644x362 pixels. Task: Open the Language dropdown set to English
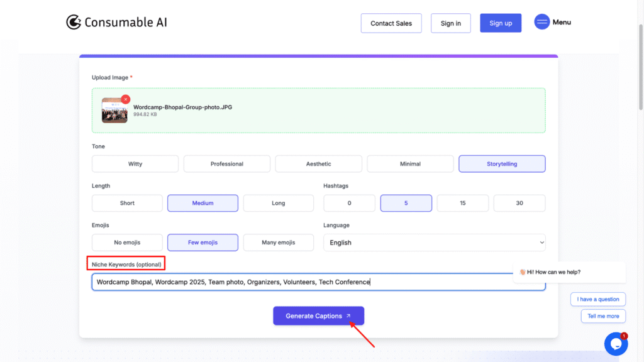coord(435,243)
